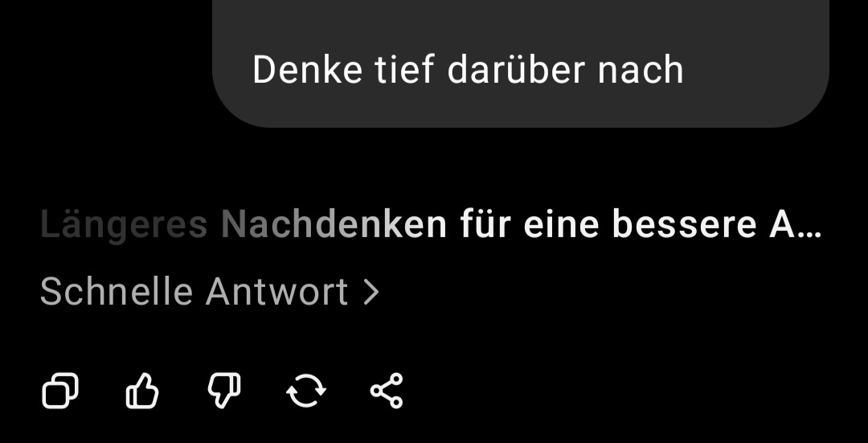Choose the thumb pointing upward feedback button

pos(142,391)
